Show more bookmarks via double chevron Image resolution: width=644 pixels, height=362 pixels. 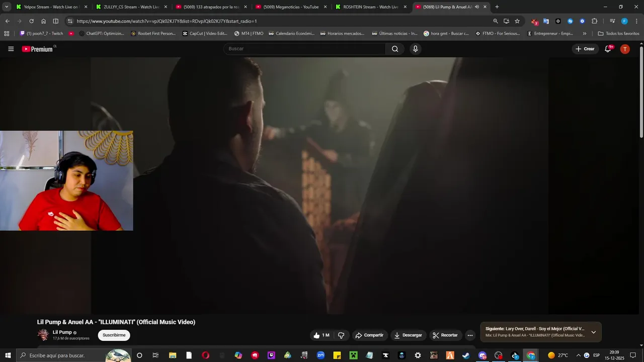tap(584, 34)
